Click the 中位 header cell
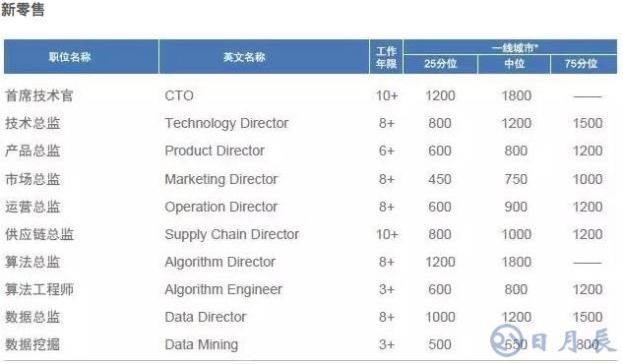The width and height of the screenshot is (623, 364). point(514,64)
